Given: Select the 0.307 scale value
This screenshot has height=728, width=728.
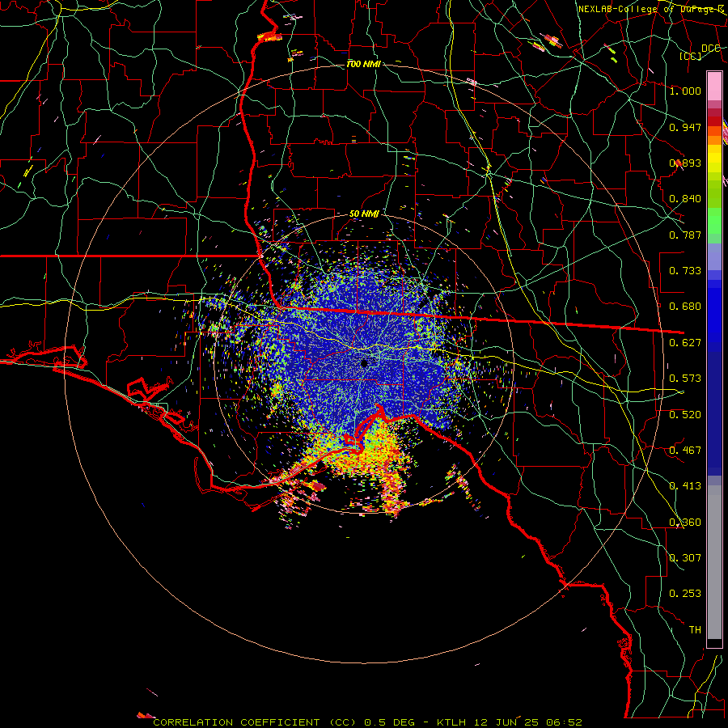Looking at the screenshot, I should (x=685, y=558).
